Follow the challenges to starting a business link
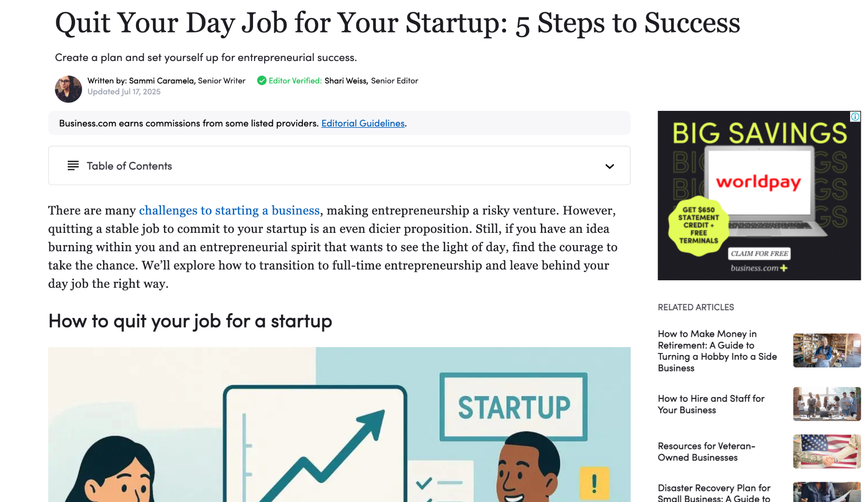The height and width of the screenshot is (502, 868). point(229,211)
